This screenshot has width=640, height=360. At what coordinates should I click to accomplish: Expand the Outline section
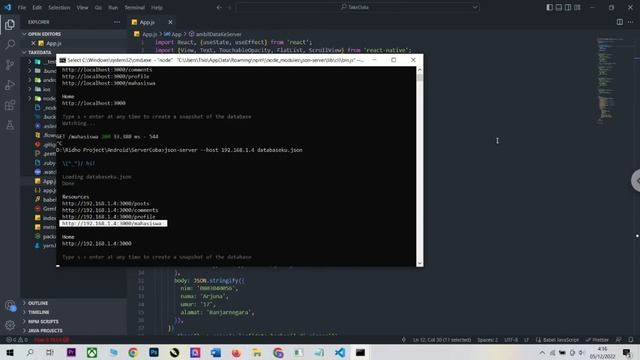73,303
